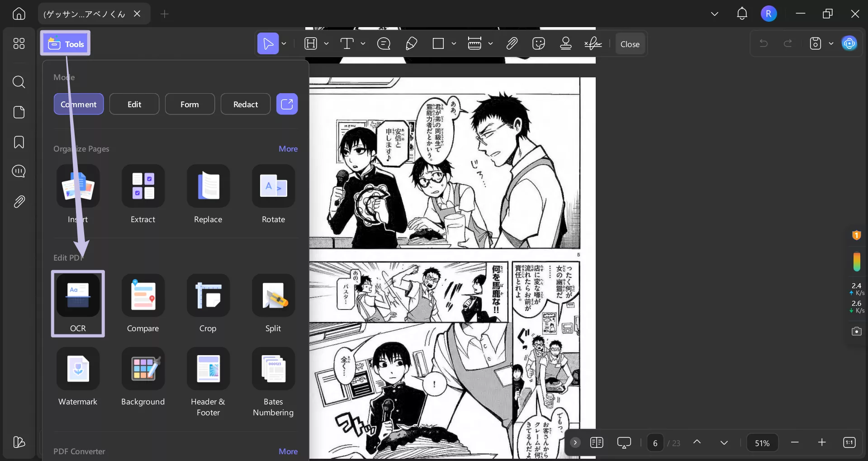Viewport: 868px width, 461px height.
Task: Enable Redact mode
Action: point(246,105)
